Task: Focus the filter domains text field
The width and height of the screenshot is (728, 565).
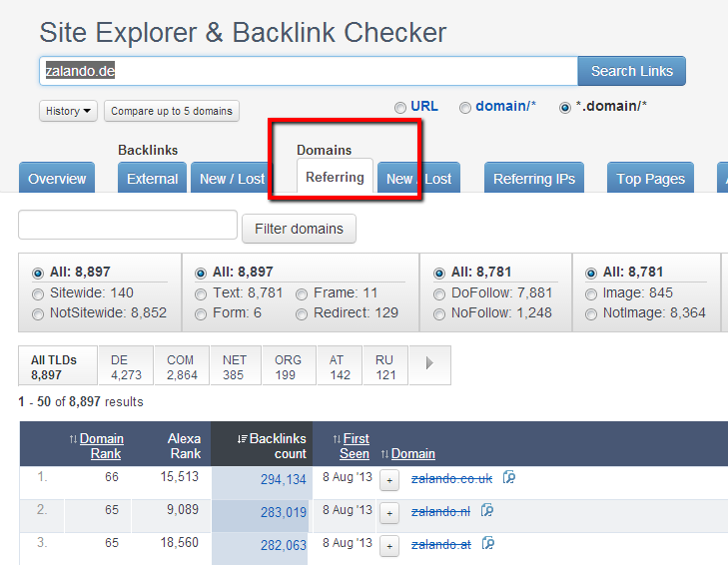Action: pos(128,225)
